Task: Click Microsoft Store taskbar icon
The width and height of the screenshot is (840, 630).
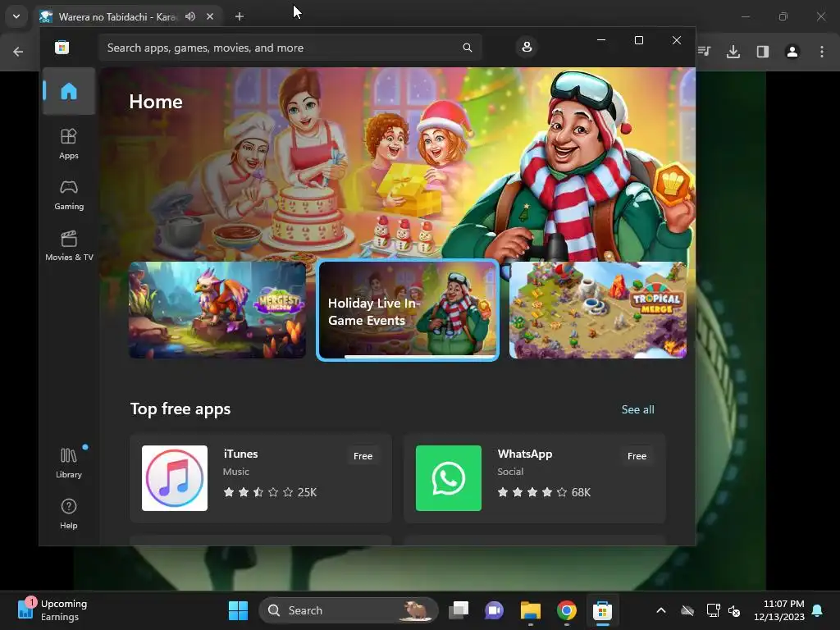Action: (x=602, y=610)
